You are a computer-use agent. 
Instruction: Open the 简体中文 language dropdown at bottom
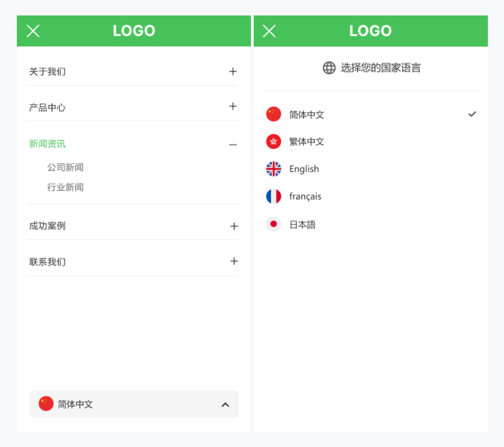(134, 404)
